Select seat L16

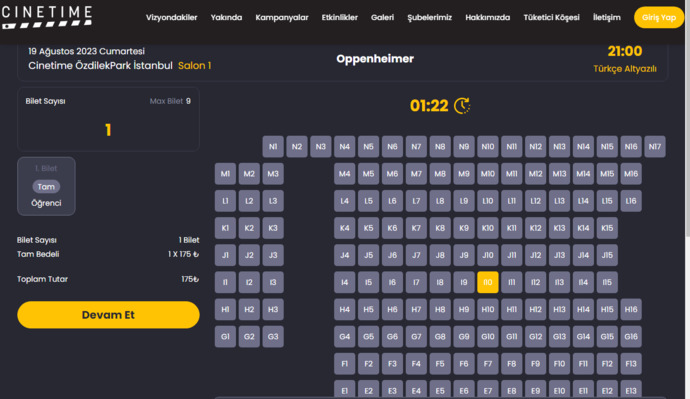(x=631, y=201)
